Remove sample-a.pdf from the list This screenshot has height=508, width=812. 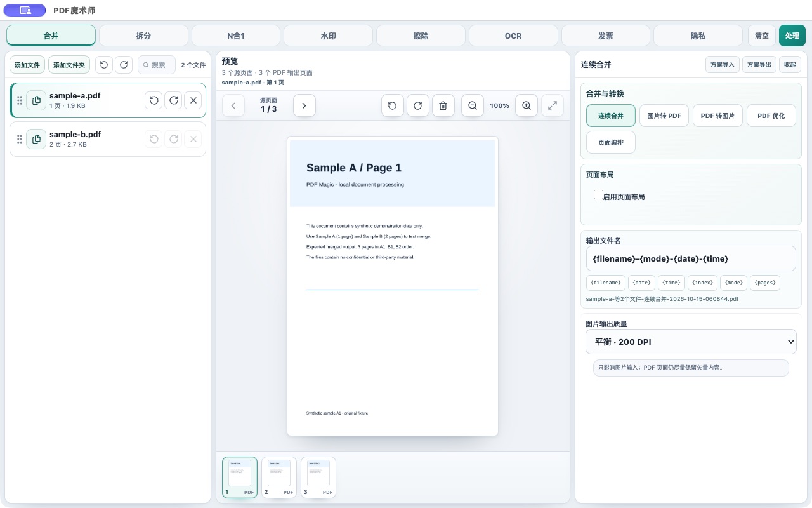[193, 100]
